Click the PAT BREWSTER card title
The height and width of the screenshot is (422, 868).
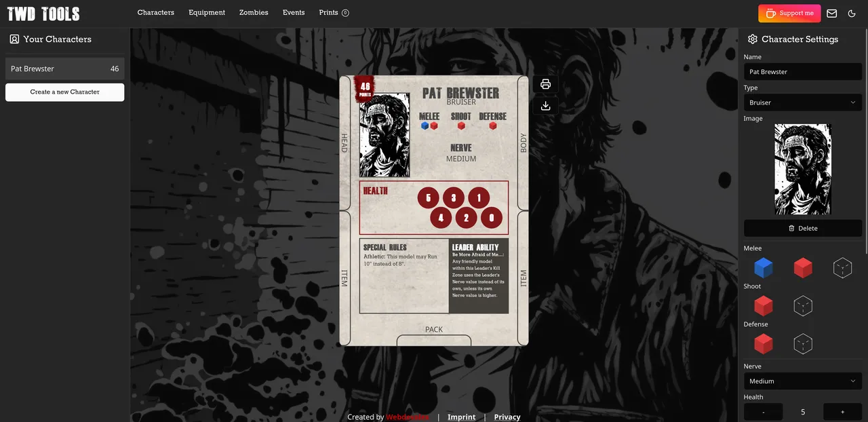point(460,93)
